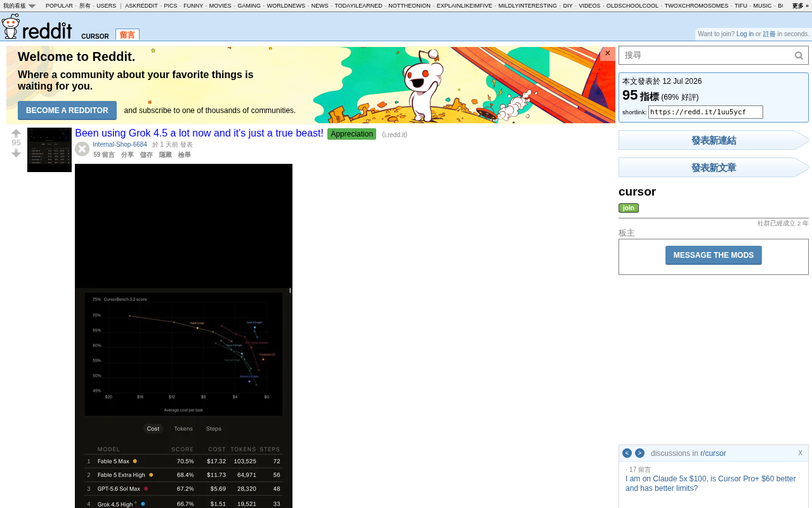Open the Claude 5x $100 discussion
The width and height of the screenshot is (812, 508).
pyautogui.click(x=710, y=483)
